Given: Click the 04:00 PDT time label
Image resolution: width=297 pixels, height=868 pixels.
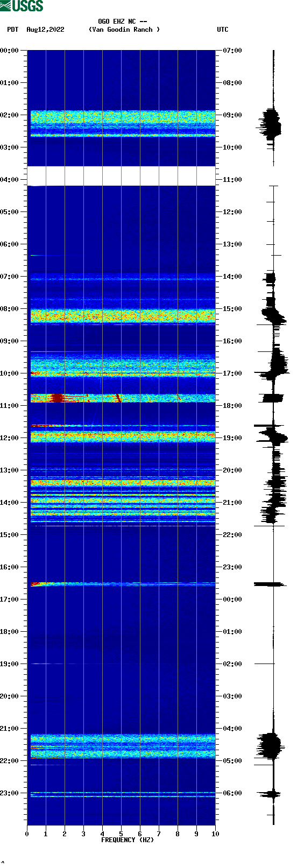Looking at the screenshot, I should [10, 180].
